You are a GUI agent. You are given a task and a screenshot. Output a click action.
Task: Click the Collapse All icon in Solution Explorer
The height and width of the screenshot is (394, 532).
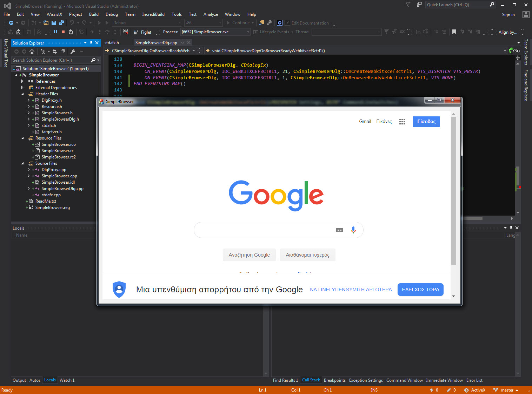(x=62, y=52)
